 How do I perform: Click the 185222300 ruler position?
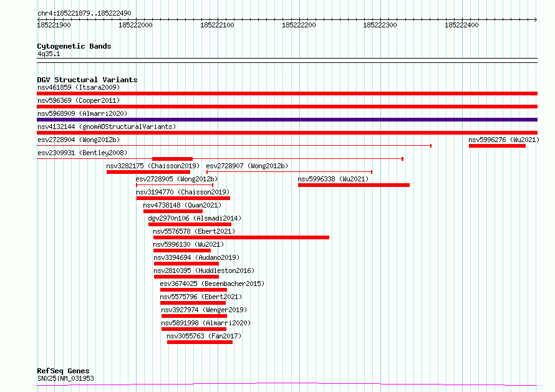pyautogui.click(x=380, y=25)
